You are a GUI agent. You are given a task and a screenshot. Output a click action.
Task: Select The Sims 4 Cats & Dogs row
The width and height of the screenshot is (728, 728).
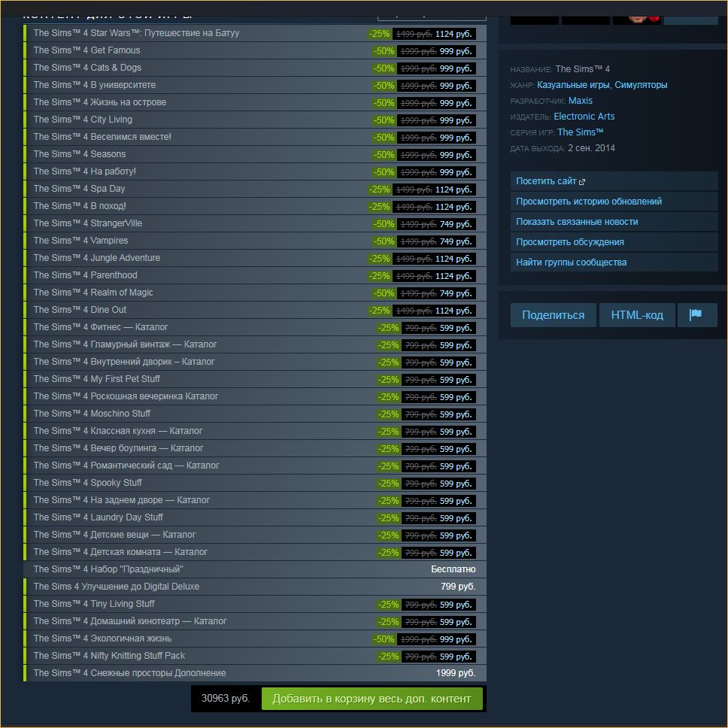255,68
